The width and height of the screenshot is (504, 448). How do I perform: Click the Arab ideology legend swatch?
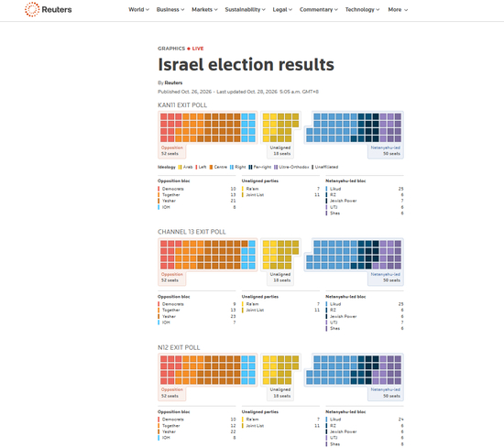[180, 167]
